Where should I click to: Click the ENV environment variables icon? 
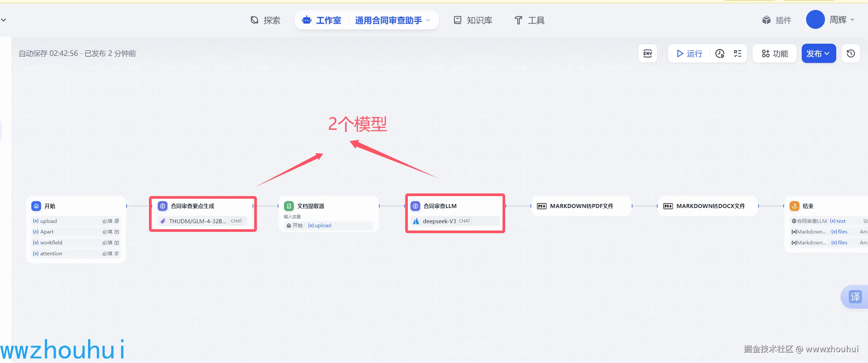click(647, 54)
